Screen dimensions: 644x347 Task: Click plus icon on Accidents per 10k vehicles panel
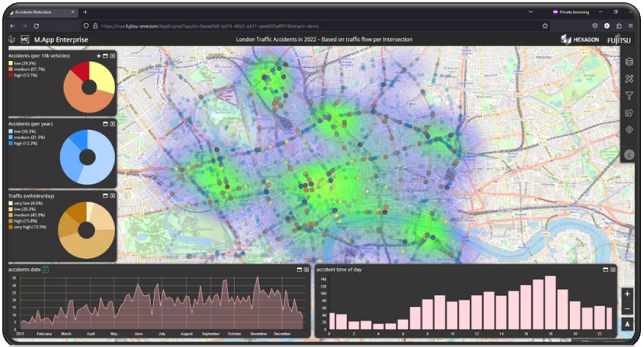98,56
